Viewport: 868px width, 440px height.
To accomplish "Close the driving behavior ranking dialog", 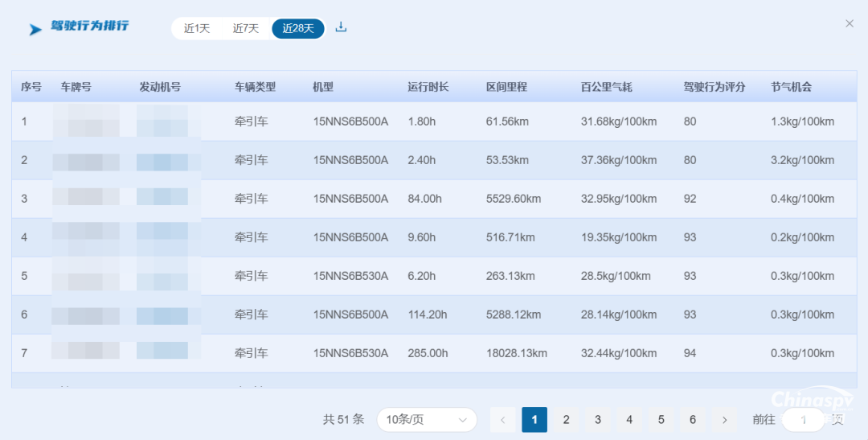I will [x=849, y=23].
